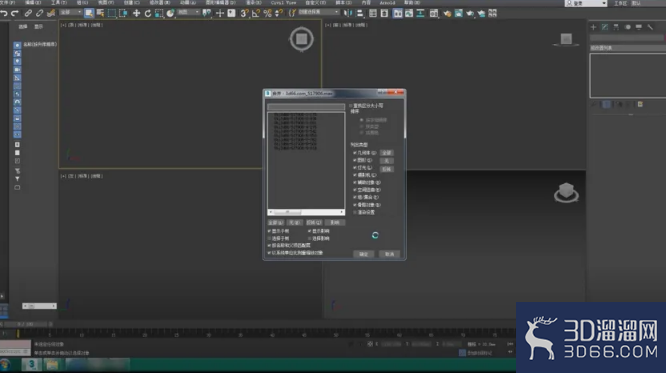Click the top viewport ViewCube
This screenshot has width=666, height=373.
pos(302,39)
